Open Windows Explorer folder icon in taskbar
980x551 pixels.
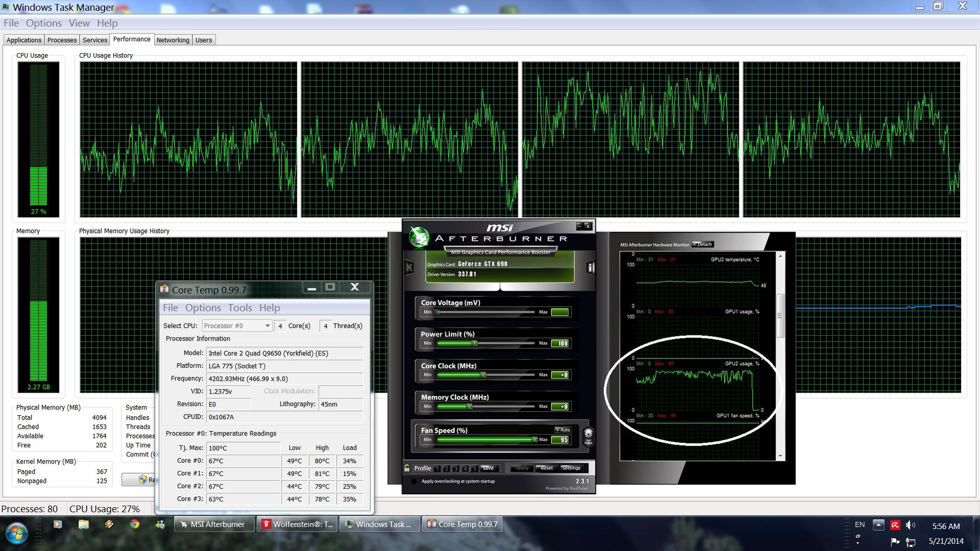83,524
